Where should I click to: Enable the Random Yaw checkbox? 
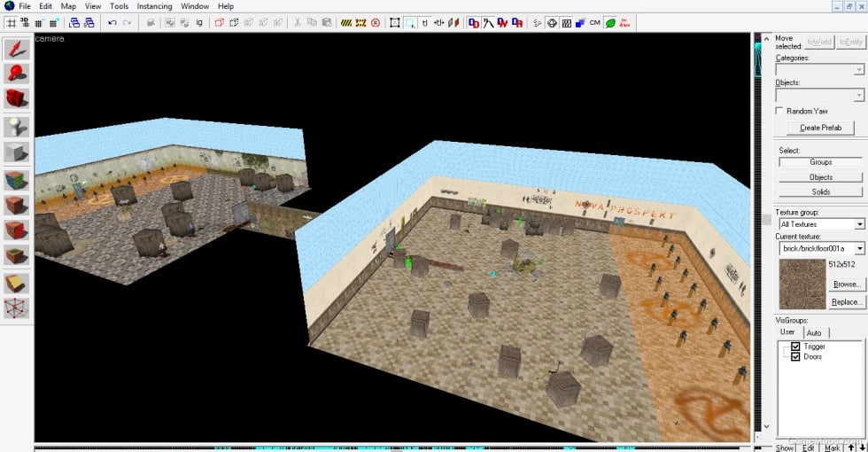click(779, 111)
